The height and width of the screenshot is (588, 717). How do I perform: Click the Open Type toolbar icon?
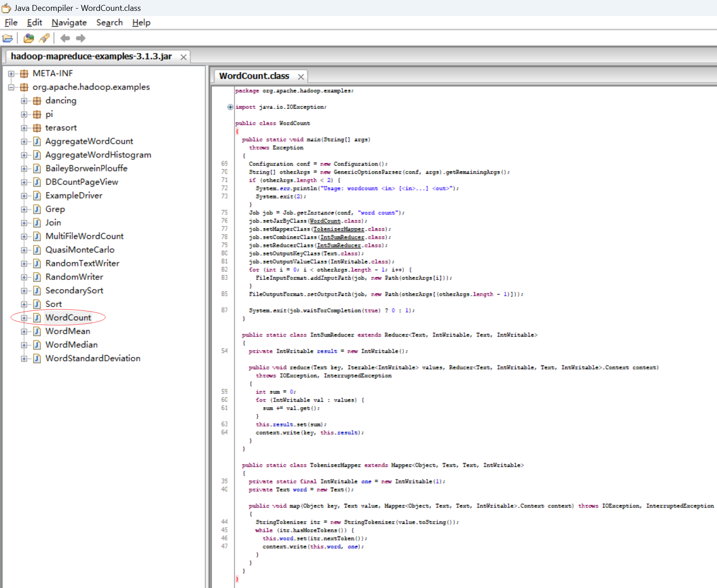[28, 38]
